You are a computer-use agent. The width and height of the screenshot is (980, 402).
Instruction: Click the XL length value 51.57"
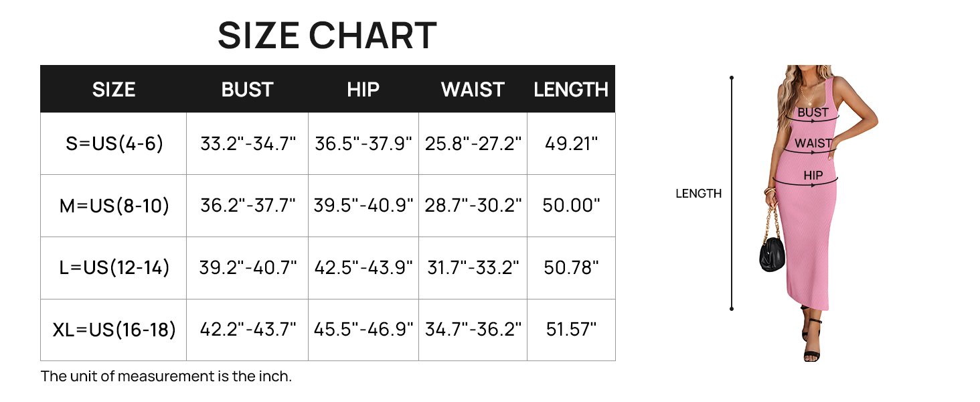click(x=571, y=330)
